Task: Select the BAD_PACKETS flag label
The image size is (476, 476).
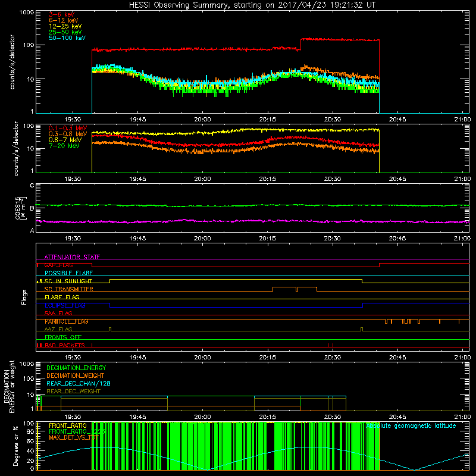Action: tap(65, 345)
